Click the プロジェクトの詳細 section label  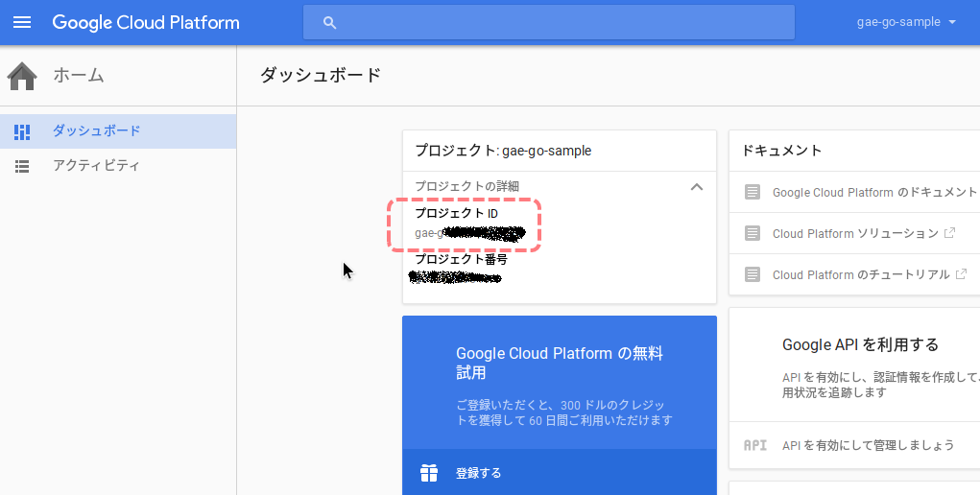pyautogui.click(x=466, y=186)
